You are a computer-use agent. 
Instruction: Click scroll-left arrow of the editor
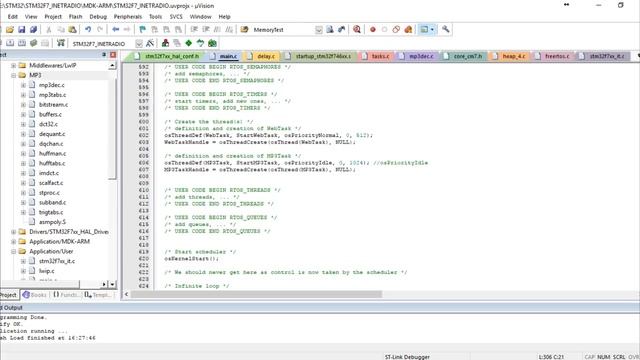[126, 294]
